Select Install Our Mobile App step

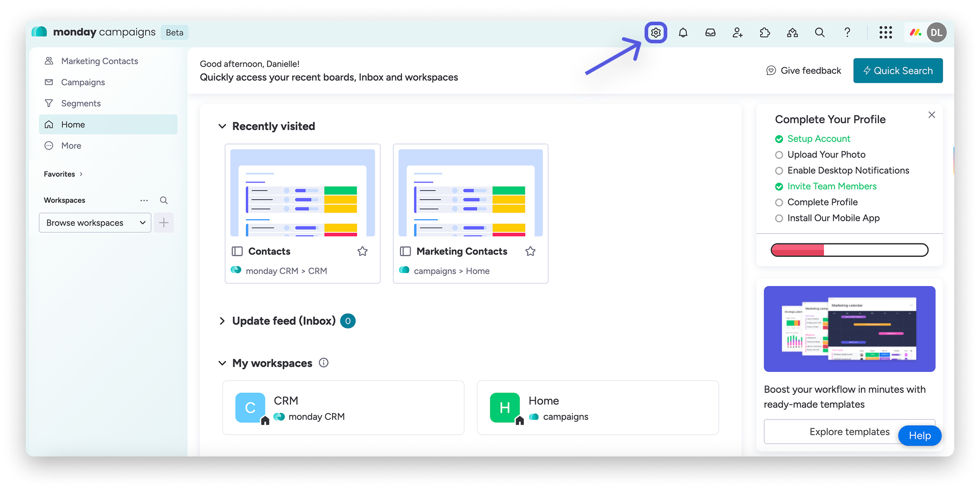click(x=827, y=219)
